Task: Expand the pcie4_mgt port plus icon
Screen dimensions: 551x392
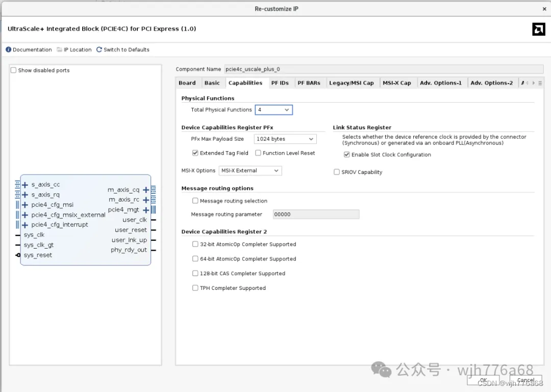Action: [x=146, y=210]
